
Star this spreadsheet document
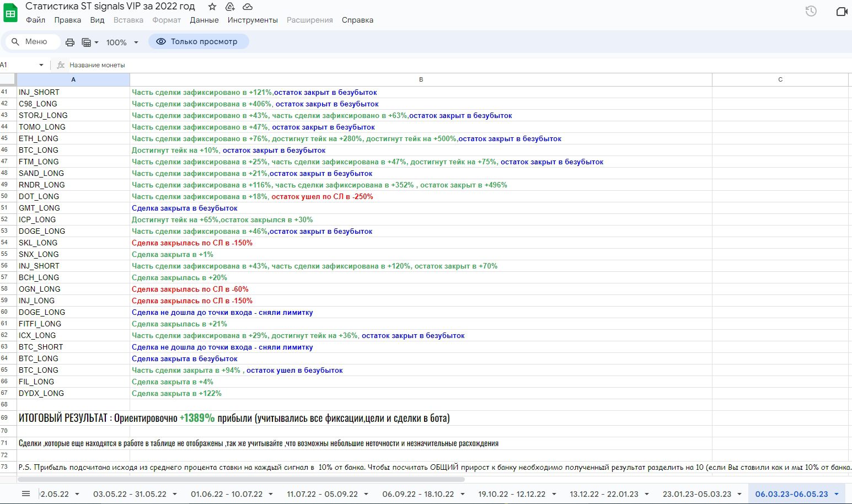tap(212, 7)
